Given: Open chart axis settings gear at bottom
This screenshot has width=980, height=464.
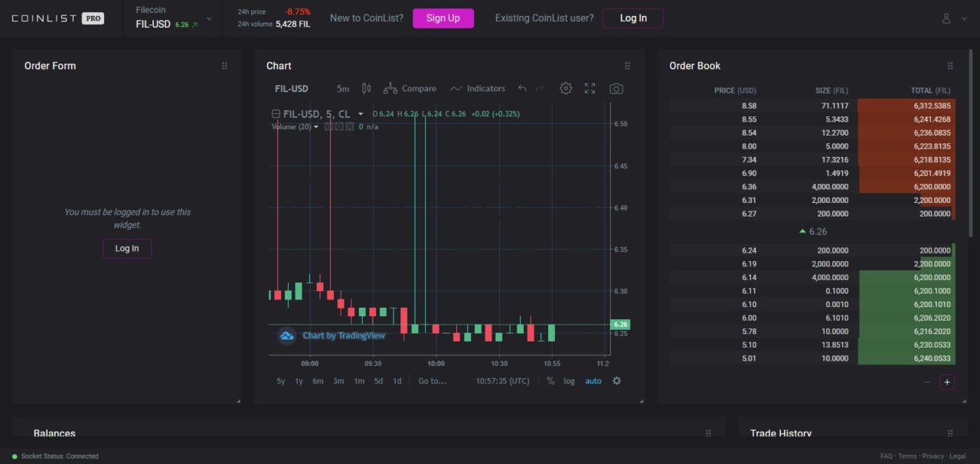Looking at the screenshot, I should [x=617, y=381].
